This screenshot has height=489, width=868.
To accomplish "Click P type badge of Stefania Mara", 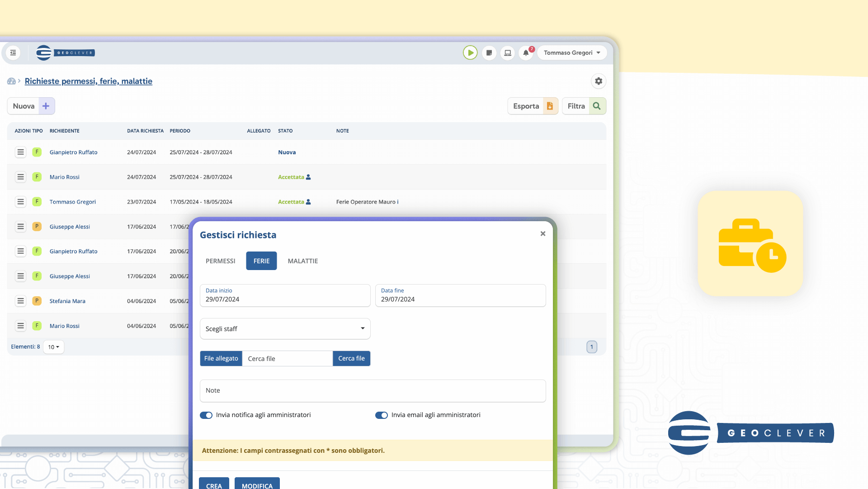I will tap(37, 301).
